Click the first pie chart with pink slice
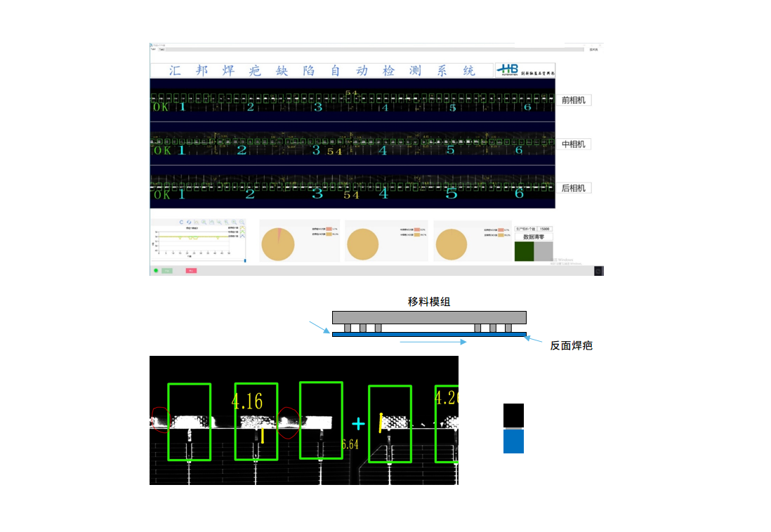 tap(278, 244)
